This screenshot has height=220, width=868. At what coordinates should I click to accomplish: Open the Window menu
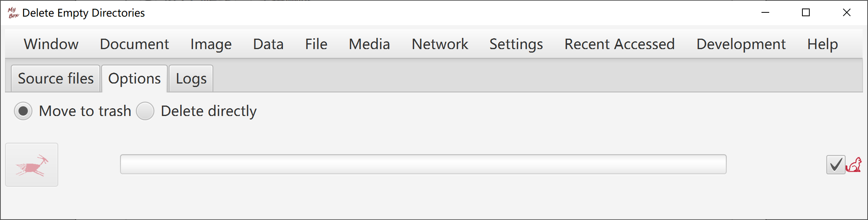51,44
